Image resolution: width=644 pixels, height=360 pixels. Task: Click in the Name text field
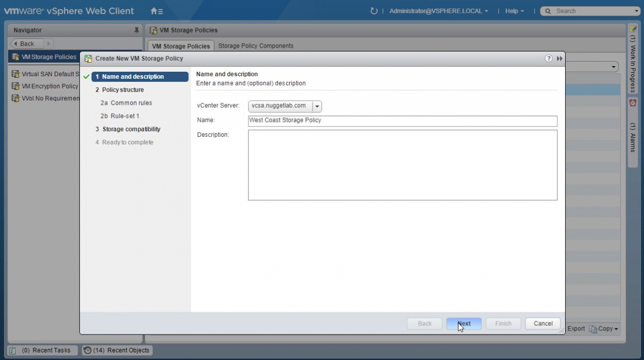[402, 121]
